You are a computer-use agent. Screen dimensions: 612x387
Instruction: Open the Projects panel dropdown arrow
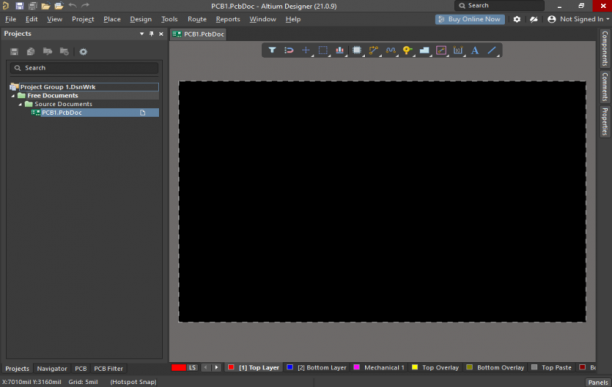142,34
